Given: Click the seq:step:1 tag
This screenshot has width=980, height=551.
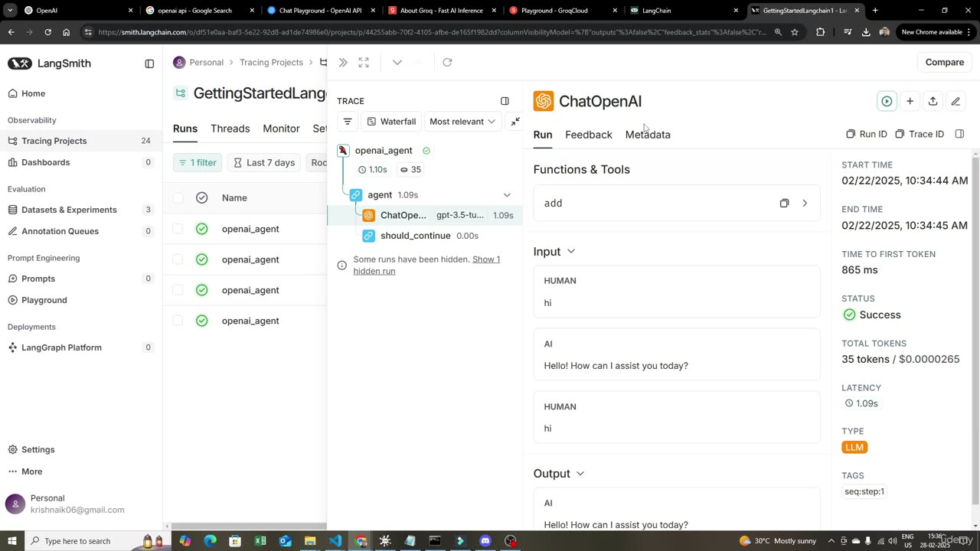Looking at the screenshot, I should tap(864, 491).
